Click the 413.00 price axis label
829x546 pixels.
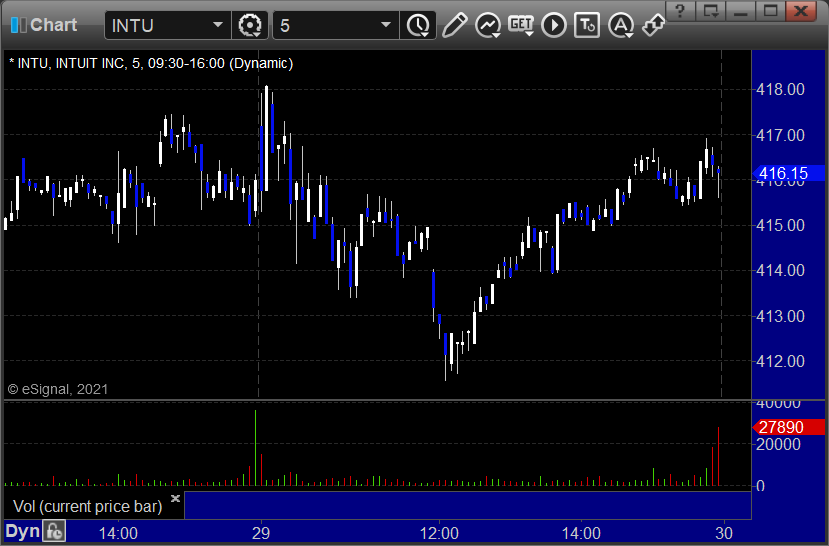point(780,316)
